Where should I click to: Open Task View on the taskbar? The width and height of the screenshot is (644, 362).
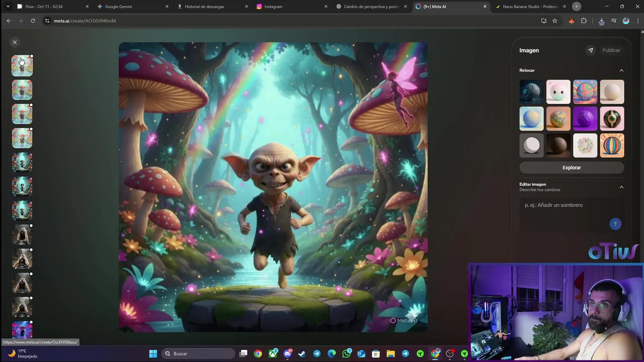point(244,353)
